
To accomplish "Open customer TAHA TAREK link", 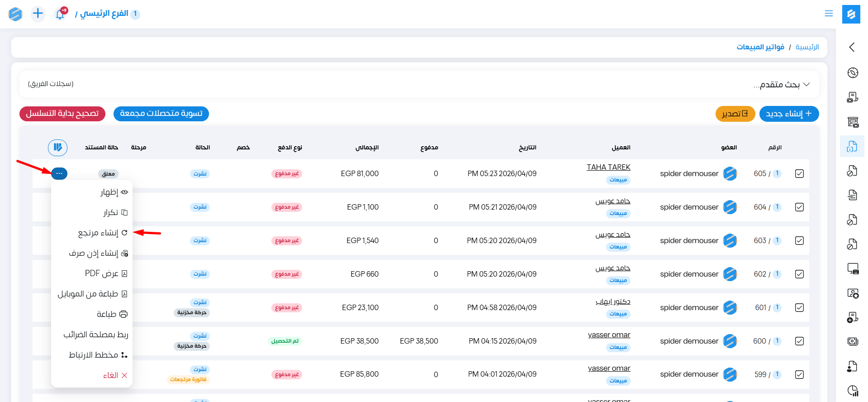I will coord(608,167).
